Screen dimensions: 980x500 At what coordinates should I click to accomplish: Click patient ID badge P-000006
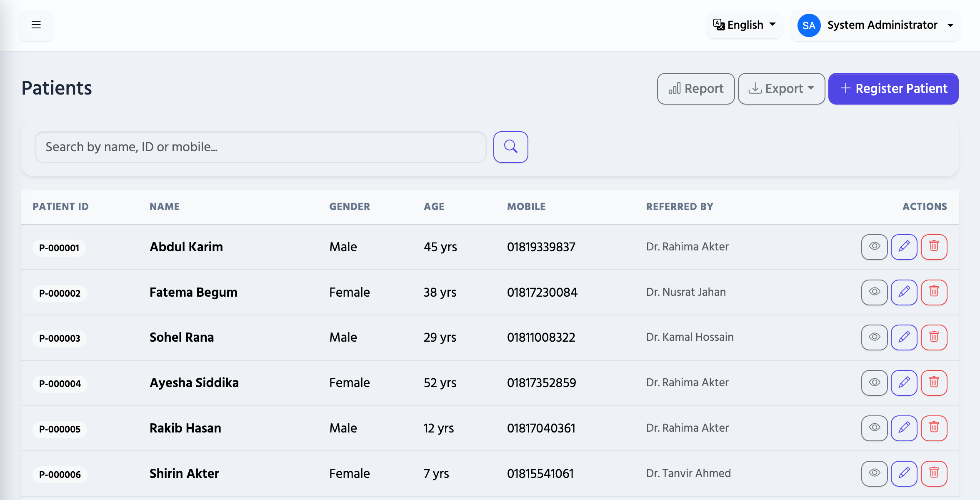click(60, 475)
